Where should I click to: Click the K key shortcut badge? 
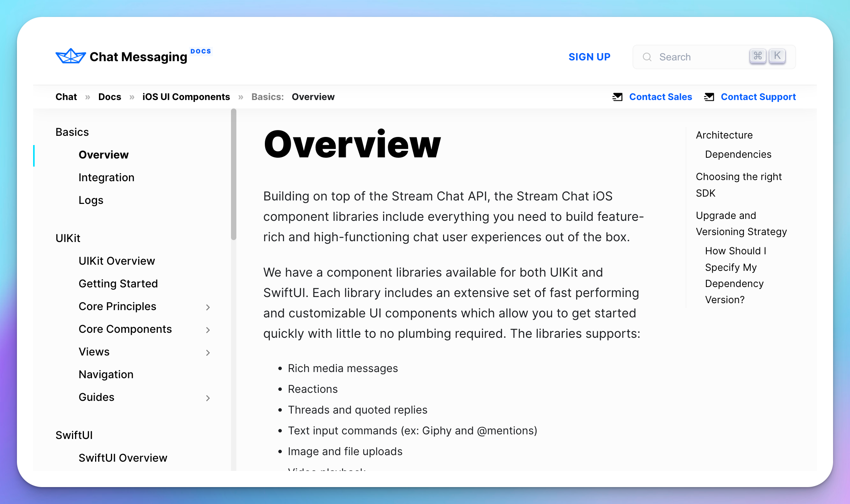[777, 56]
